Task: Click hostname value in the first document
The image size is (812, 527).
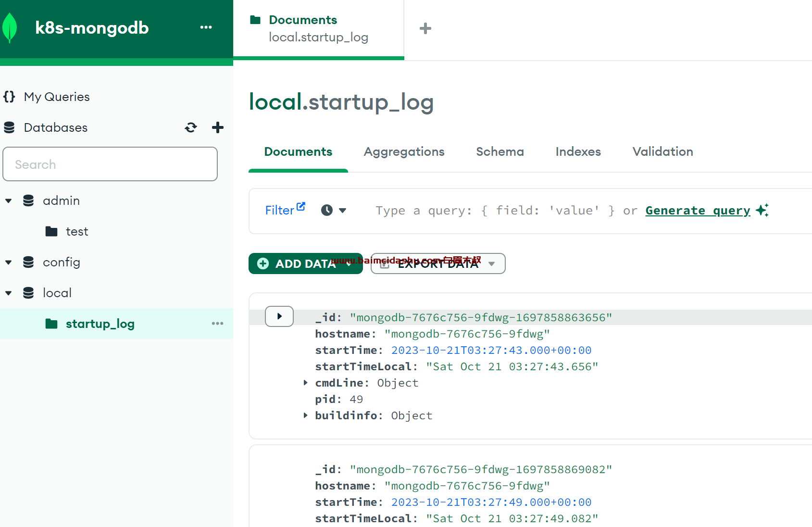Action: click(x=467, y=334)
